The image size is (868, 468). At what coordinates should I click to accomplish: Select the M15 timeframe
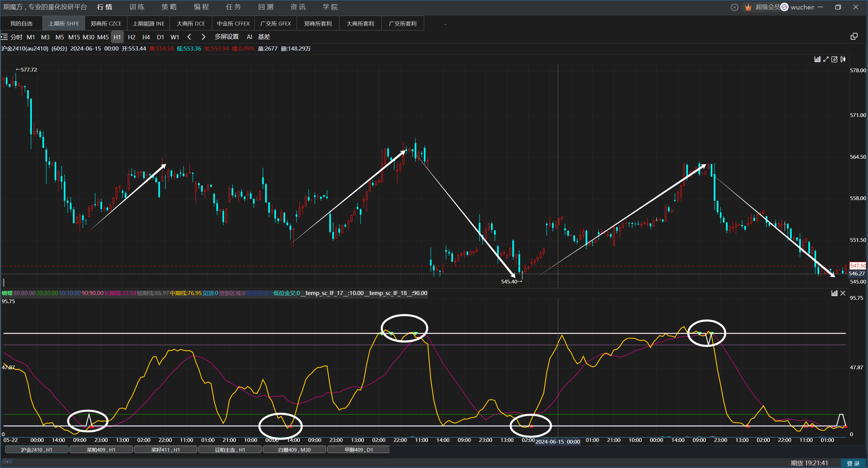point(74,37)
